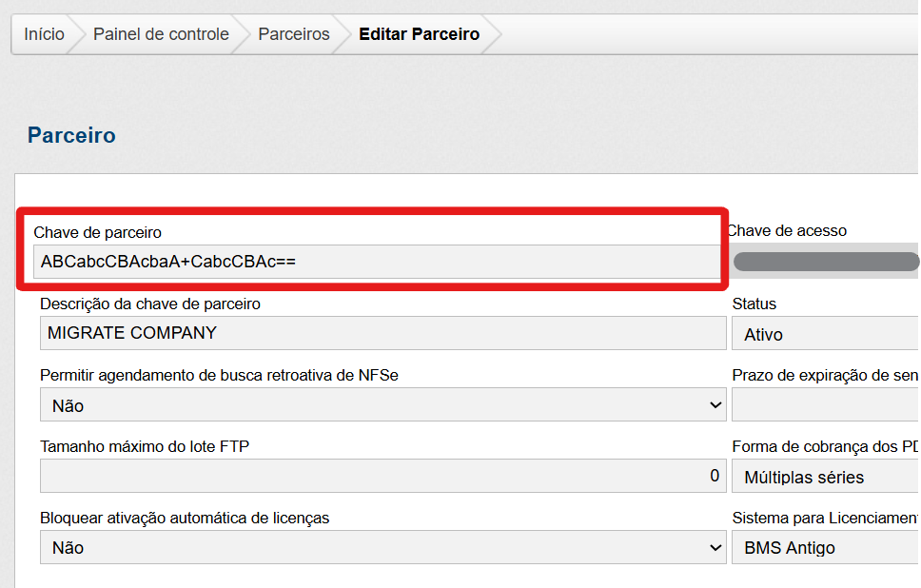Focus the FTP batch size field showing 0
921x588 pixels.
point(382,476)
